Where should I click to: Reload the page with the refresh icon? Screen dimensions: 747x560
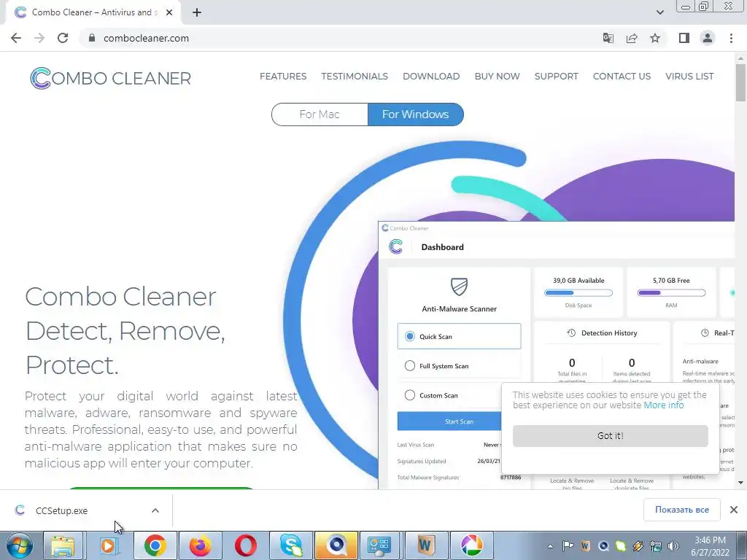tap(63, 38)
